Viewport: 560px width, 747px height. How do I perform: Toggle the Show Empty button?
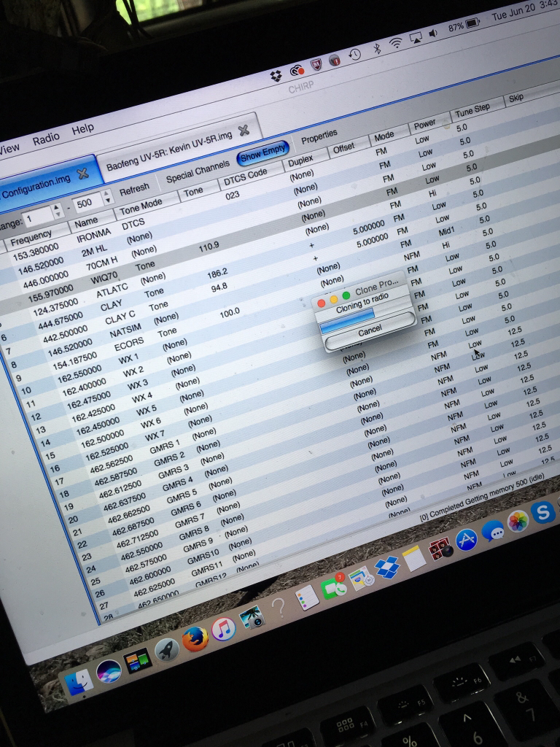coord(262,152)
